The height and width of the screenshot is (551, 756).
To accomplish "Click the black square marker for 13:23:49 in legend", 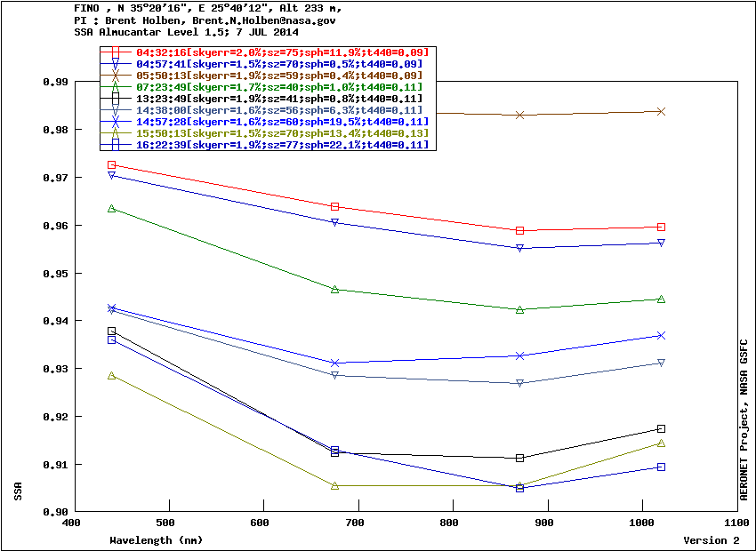I will [117, 99].
